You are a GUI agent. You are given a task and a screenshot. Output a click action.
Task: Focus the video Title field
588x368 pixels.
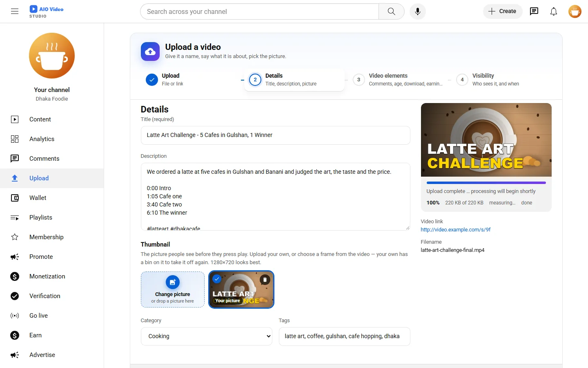(x=276, y=135)
